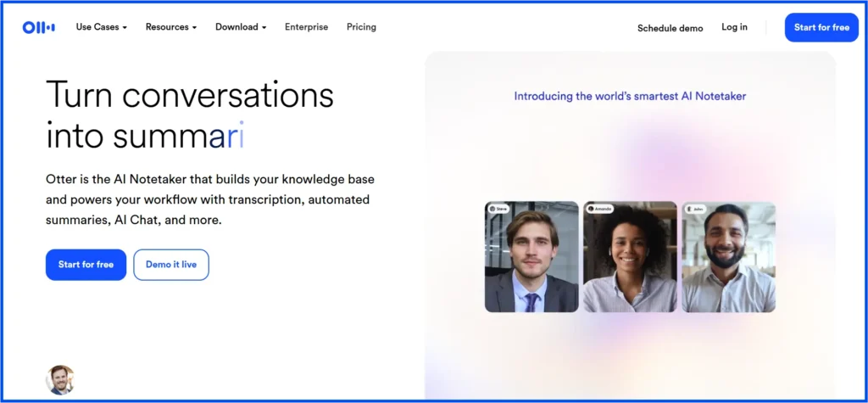This screenshot has height=403, width=868.
Task: Click the Log in link
Action: pos(734,27)
